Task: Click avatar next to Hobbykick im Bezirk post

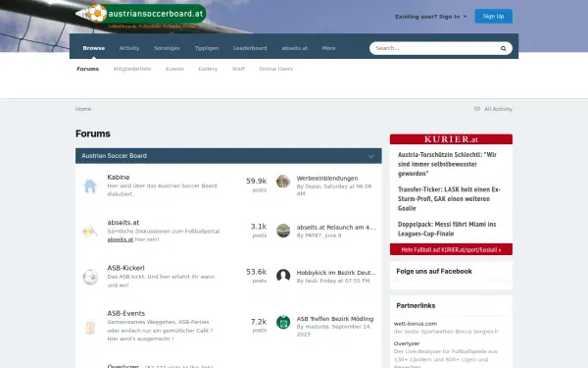Action: (283, 276)
